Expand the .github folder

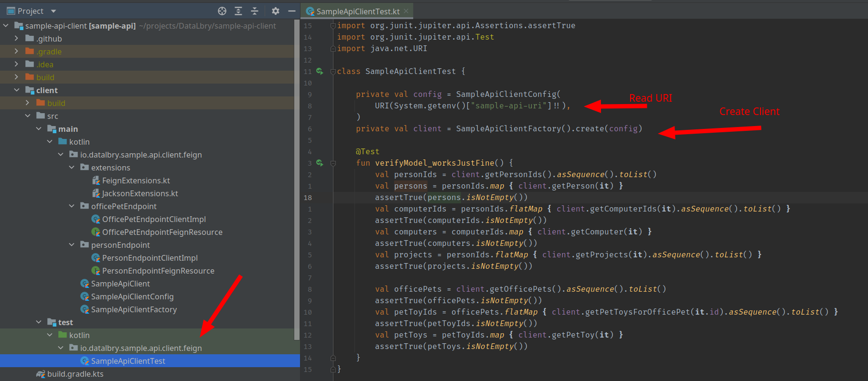click(17, 39)
